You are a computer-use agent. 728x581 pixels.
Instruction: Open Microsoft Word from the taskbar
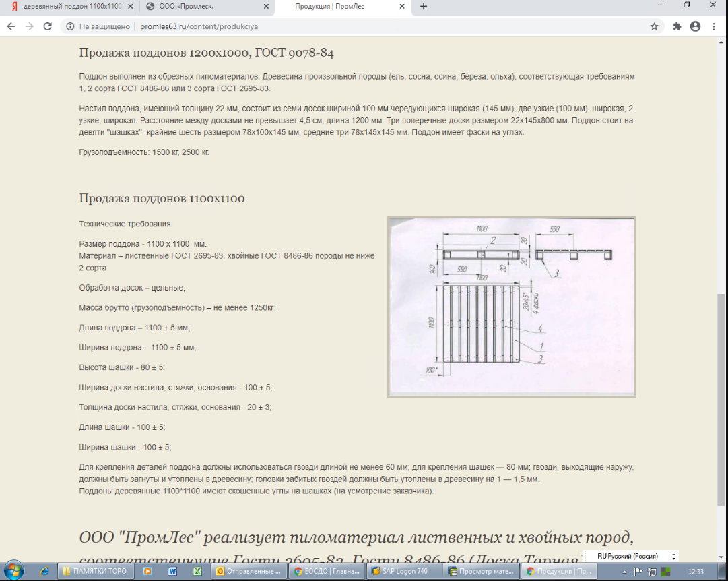point(172,572)
